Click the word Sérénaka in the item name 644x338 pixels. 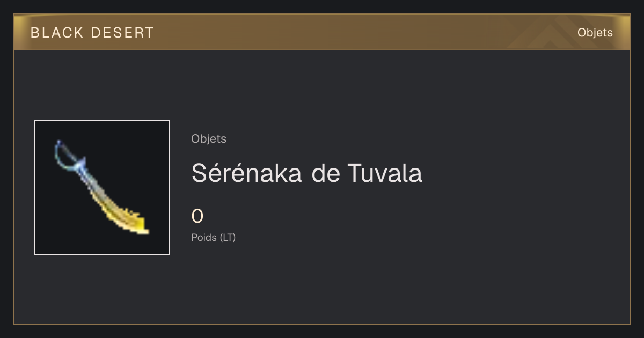coord(248,173)
